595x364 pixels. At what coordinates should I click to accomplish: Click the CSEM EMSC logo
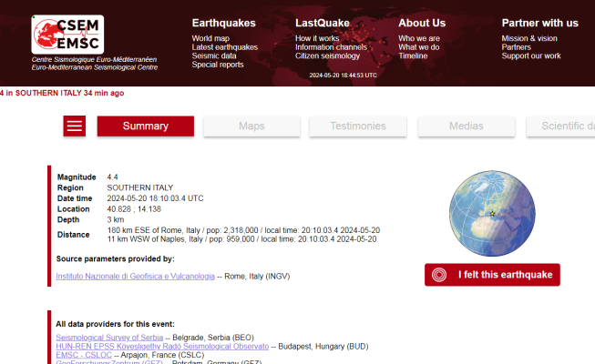tap(68, 35)
